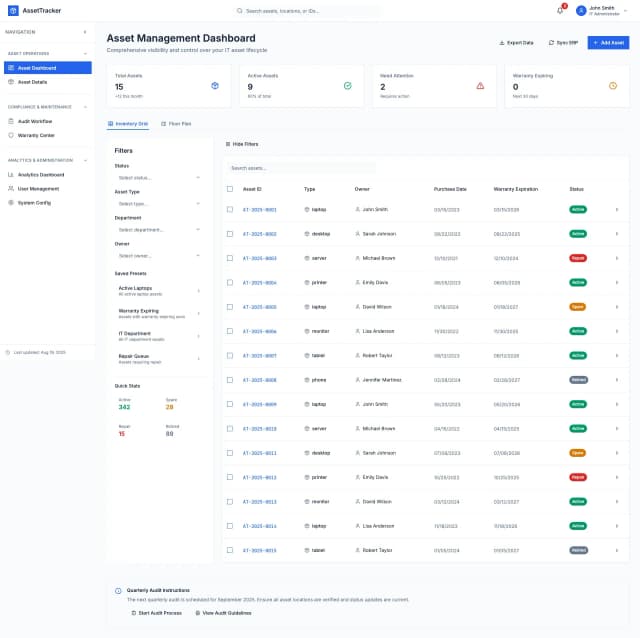
Task: Click the Warranty Expiring clock icon
Action: tap(613, 86)
